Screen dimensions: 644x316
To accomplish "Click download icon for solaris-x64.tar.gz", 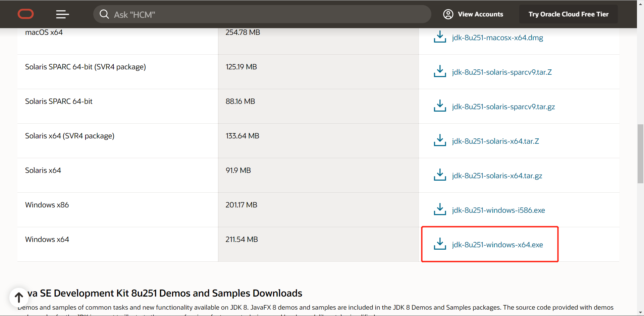I will (440, 175).
